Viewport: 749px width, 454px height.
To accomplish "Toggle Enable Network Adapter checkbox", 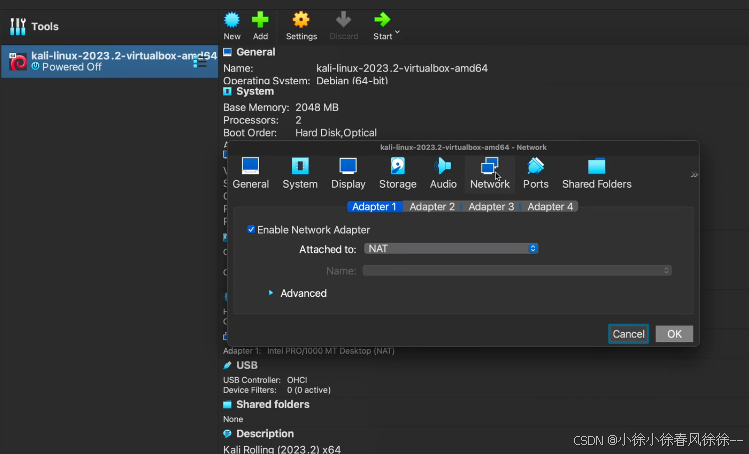I will (251, 229).
